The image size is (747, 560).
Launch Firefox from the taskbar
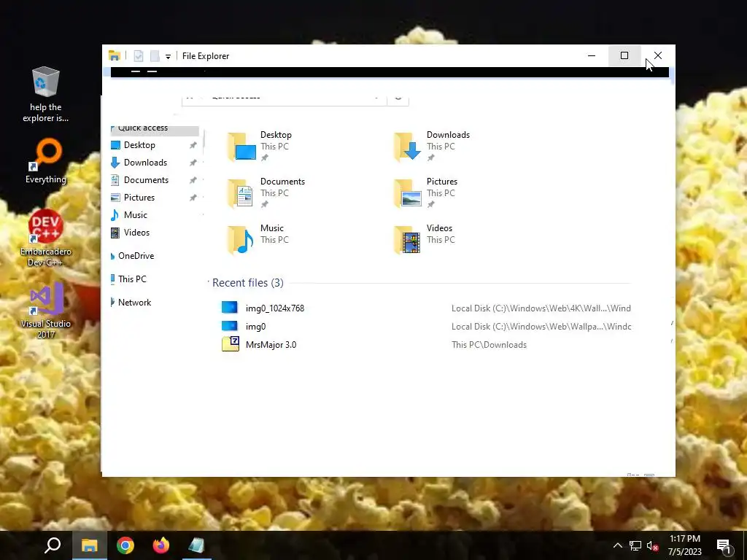tap(161, 545)
